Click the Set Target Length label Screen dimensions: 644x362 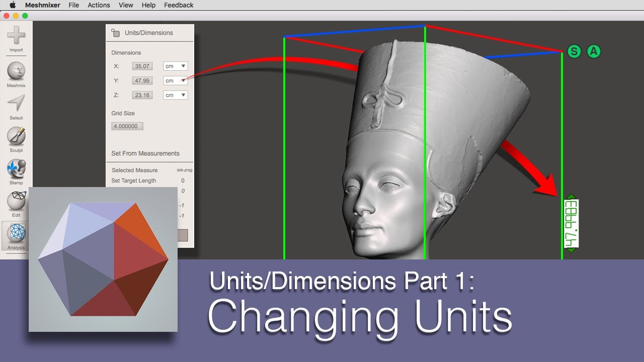(134, 180)
